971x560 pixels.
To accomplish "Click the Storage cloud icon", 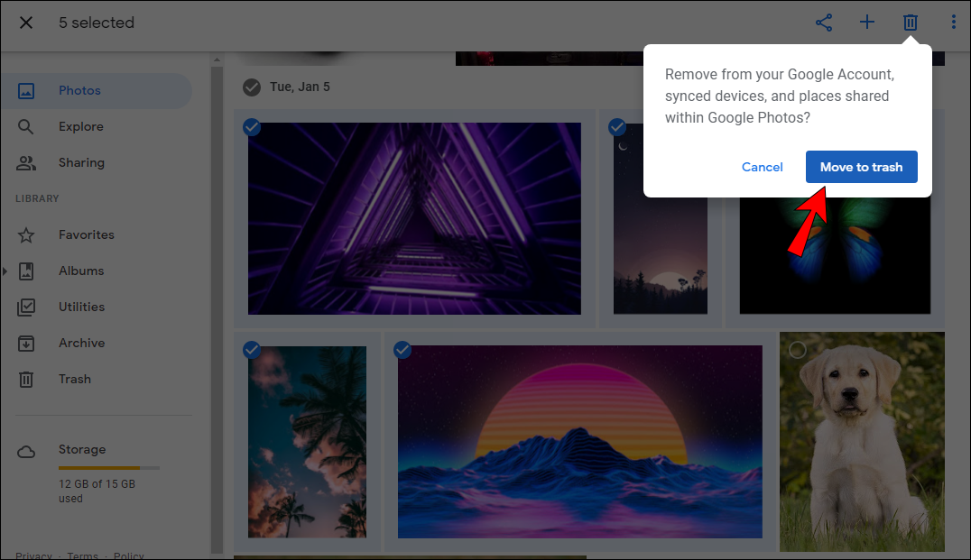I will tap(26, 453).
